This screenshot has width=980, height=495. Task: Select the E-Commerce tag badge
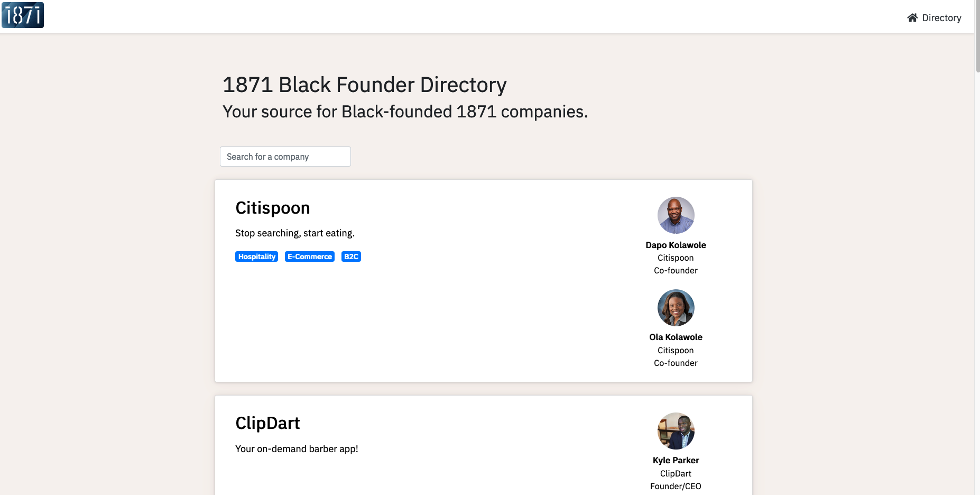click(x=309, y=256)
